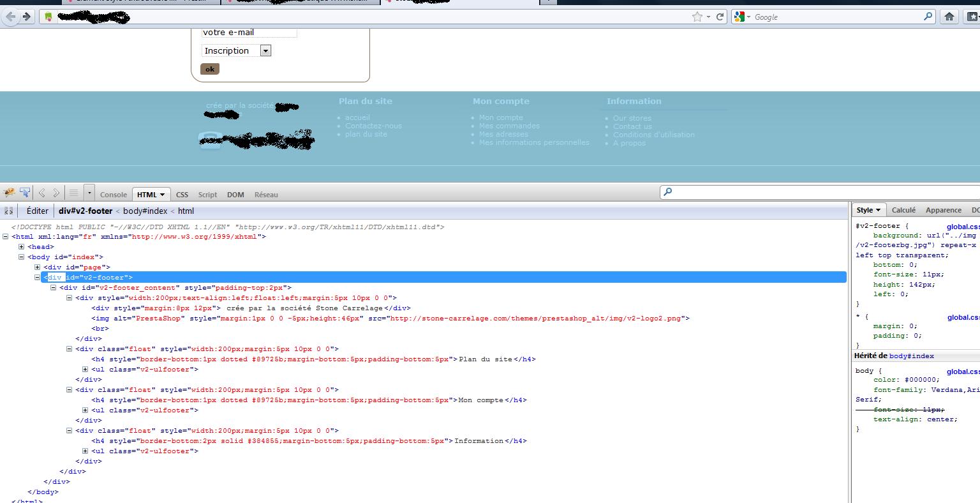Collapse the html root node
This screenshot has width=980, height=503.
pos(6,237)
